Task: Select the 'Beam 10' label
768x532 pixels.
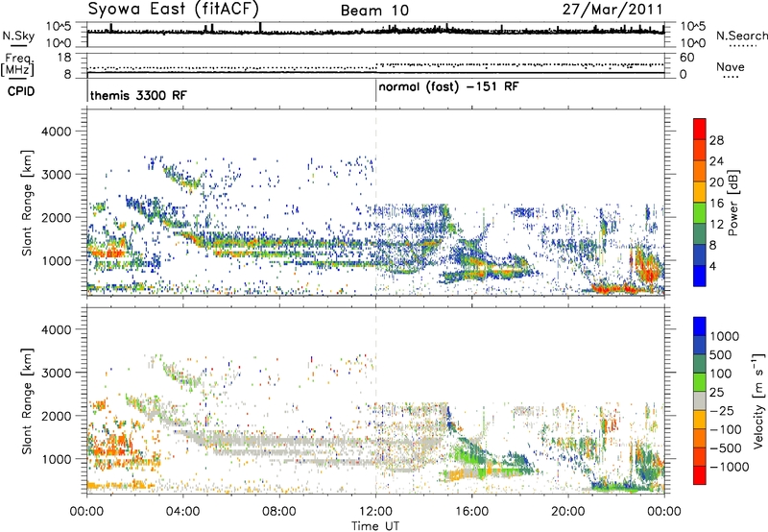Action: click(374, 11)
